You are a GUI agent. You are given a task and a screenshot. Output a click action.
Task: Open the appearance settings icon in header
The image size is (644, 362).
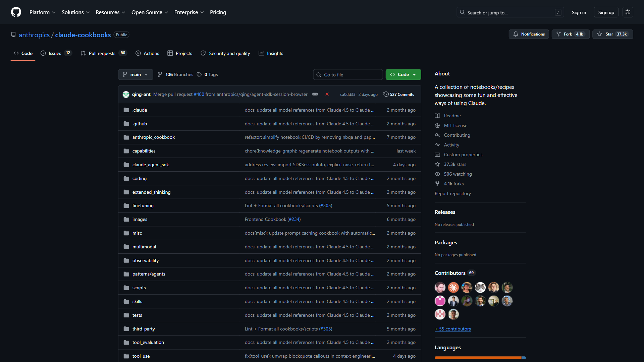(628, 12)
